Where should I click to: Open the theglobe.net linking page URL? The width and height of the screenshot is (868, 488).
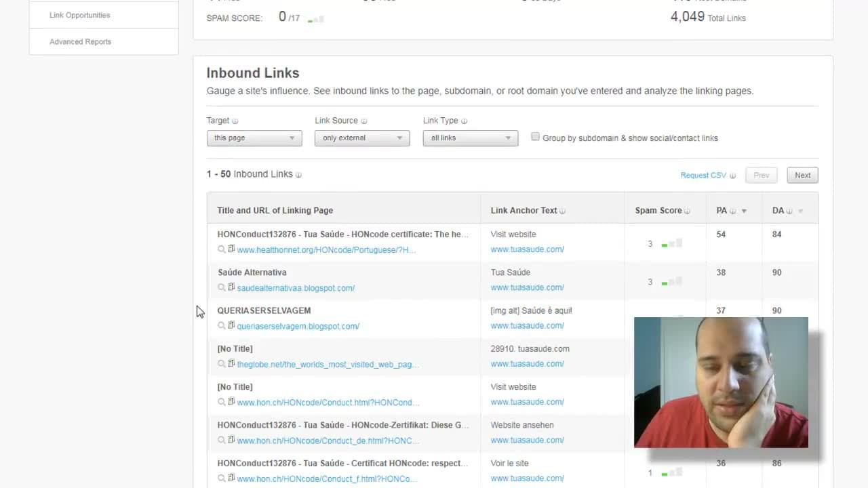[x=328, y=365]
